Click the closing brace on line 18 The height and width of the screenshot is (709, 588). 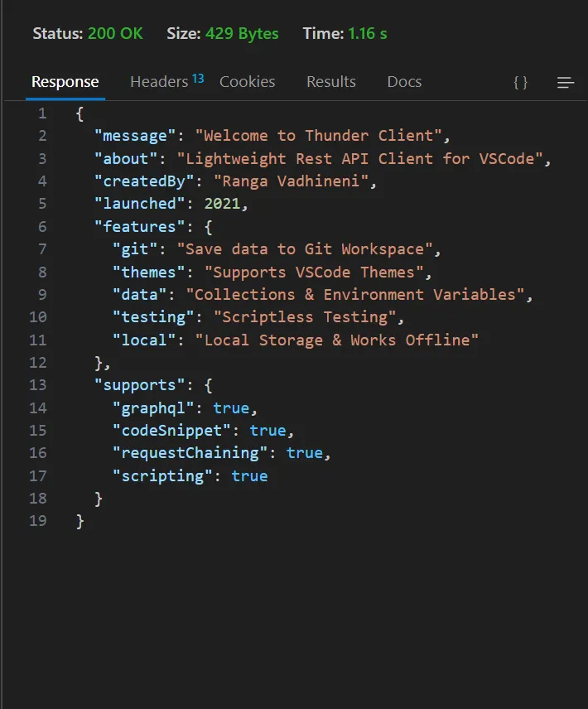pyautogui.click(x=98, y=499)
